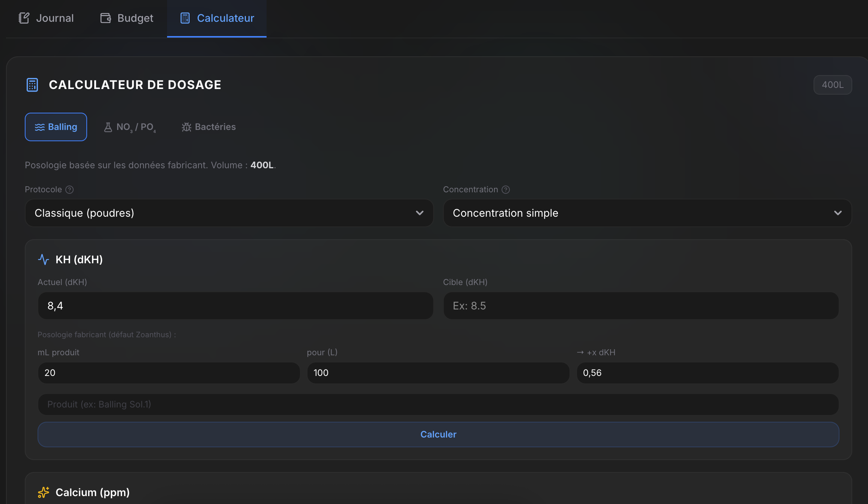The height and width of the screenshot is (504, 868).
Task: Click the Concentration help question icon
Action: click(506, 190)
